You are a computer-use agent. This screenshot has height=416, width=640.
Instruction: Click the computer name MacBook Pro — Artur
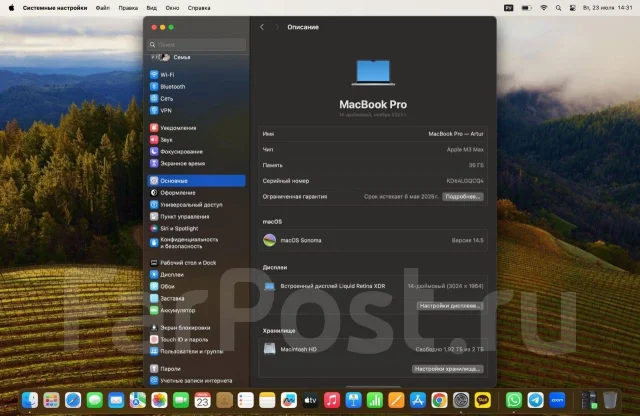tap(456, 134)
